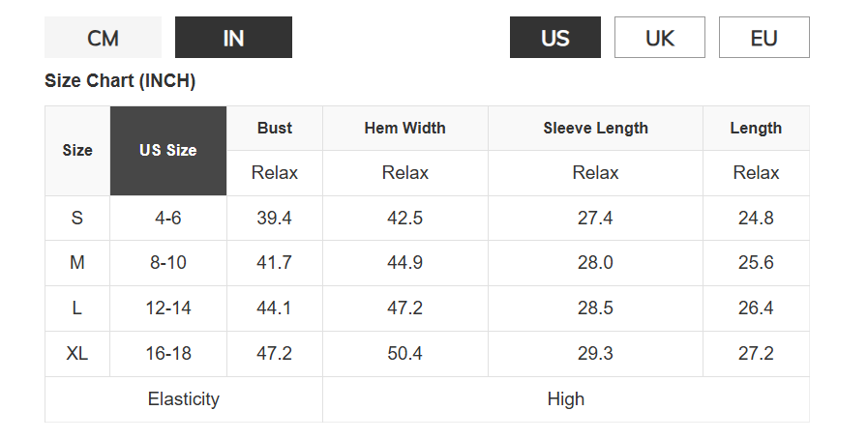Image resolution: width=868 pixels, height=440 pixels.
Task: Switch to UK sizing region
Action: point(660,38)
